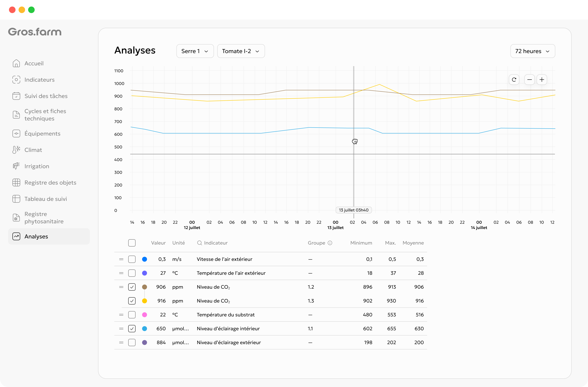Open the Climat thermometer icon
This screenshot has height=387, width=588.
coord(16,150)
